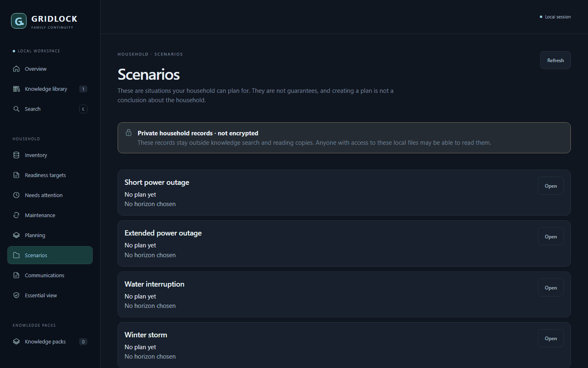Click the Search magnifier icon
The height and width of the screenshot is (368, 588).
click(16, 109)
